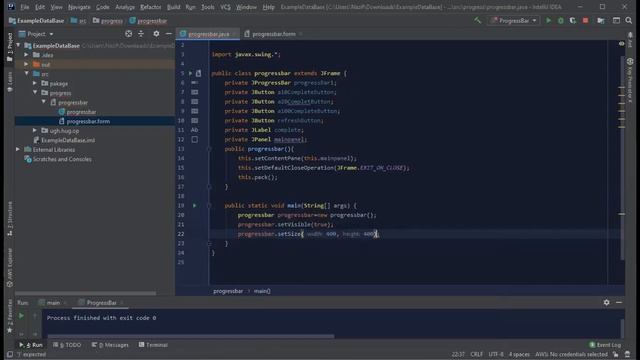Image resolution: width=640 pixels, height=360 pixels.
Task: Toggle inspections eye icon in editor corner
Action: coord(621,44)
